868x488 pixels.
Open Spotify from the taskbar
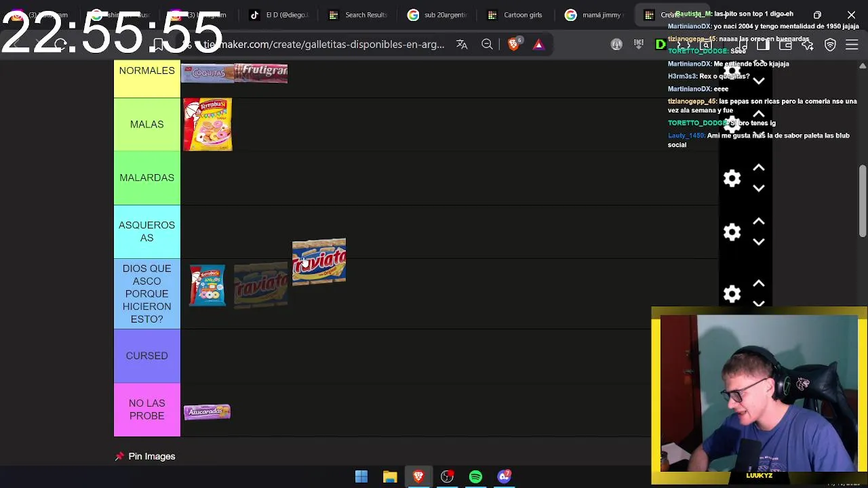[475, 476]
